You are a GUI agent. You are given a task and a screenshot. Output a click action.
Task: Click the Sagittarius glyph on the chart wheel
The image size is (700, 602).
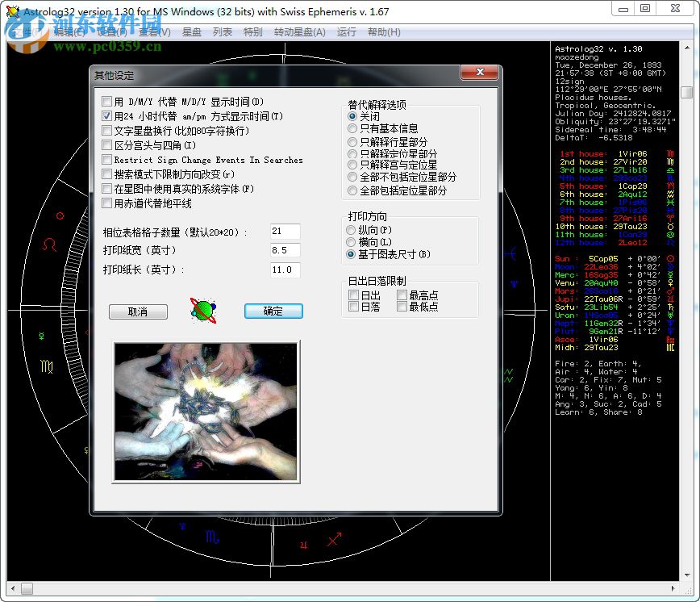click(333, 540)
